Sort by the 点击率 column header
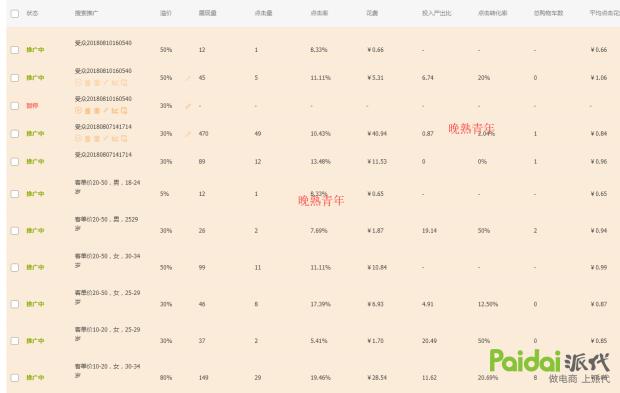Screen dimensions: 620x393 (x=319, y=13)
